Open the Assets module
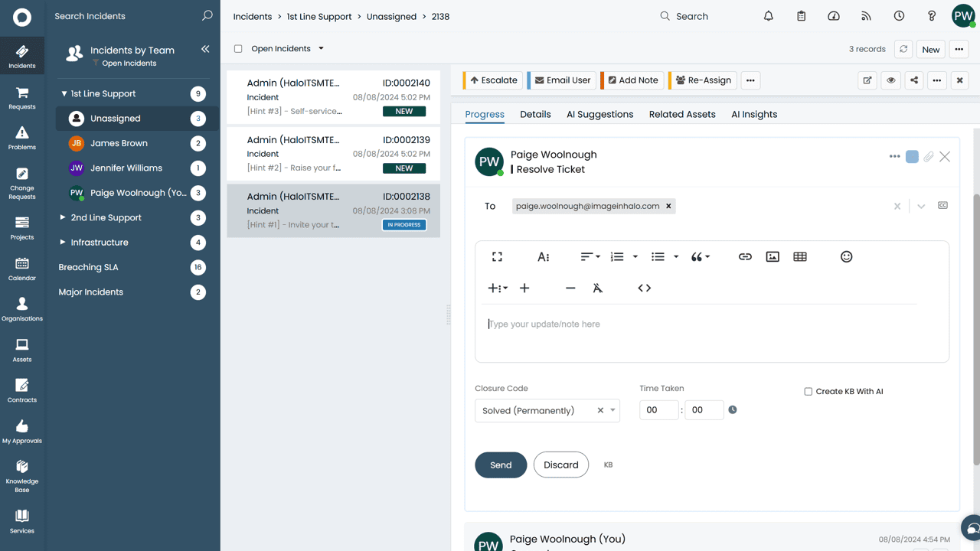The width and height of the screenshot is (980, 551). pyautogui.click(x=22, y=350)
